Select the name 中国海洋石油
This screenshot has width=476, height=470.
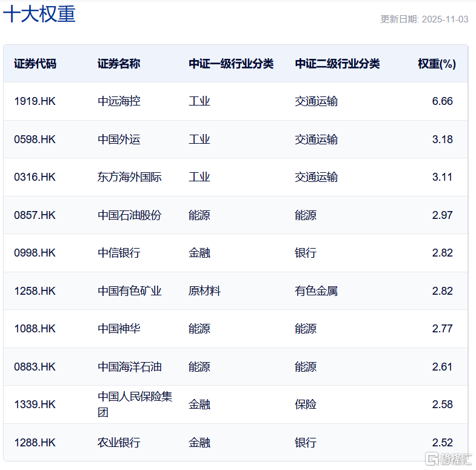(x=130, y=367)
